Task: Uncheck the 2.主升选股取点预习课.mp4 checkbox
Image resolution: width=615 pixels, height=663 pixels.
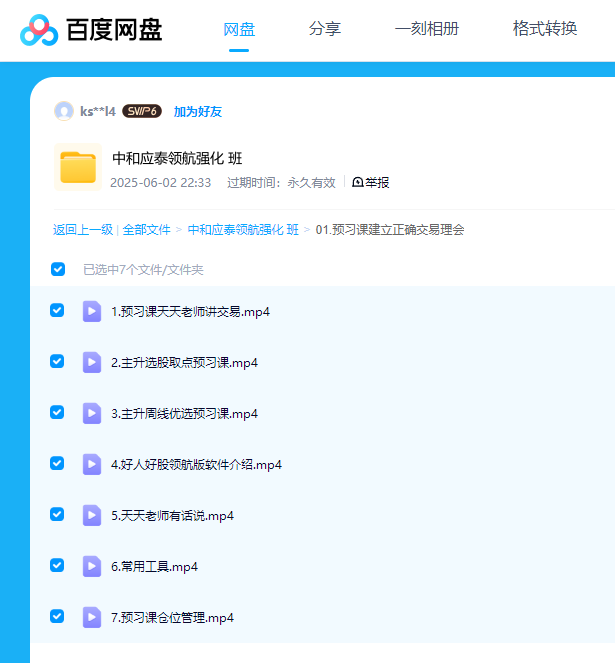Action: [57, 361]
